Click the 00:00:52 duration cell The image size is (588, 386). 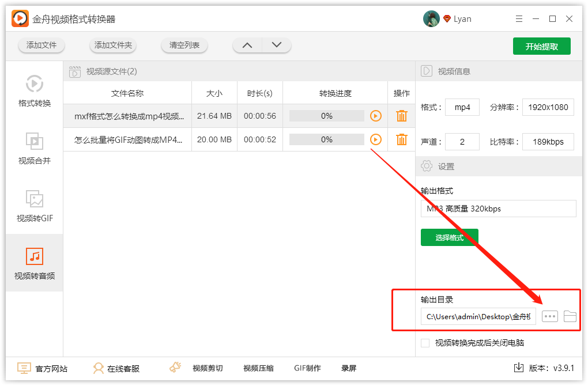[x=260, y=139]
